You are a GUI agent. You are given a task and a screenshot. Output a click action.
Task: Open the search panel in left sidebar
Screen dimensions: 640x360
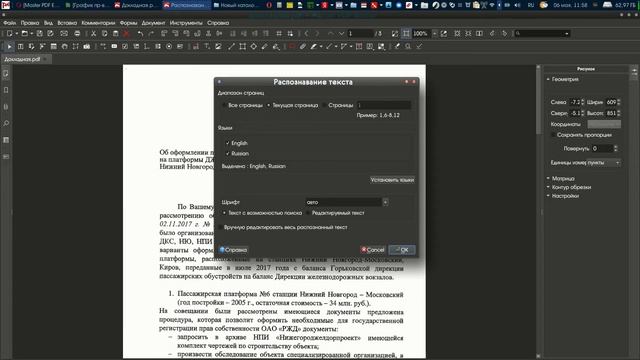pyautogui.click(x=6, y=123)
